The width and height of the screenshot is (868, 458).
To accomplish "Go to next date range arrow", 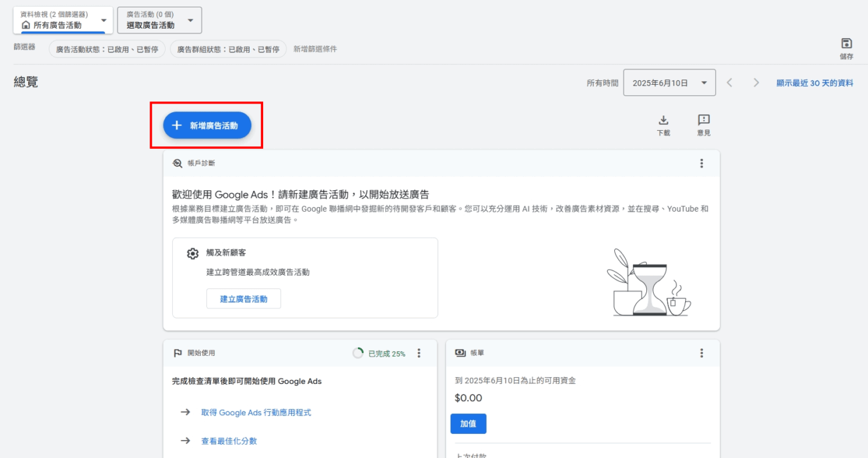I will (756, 83).
